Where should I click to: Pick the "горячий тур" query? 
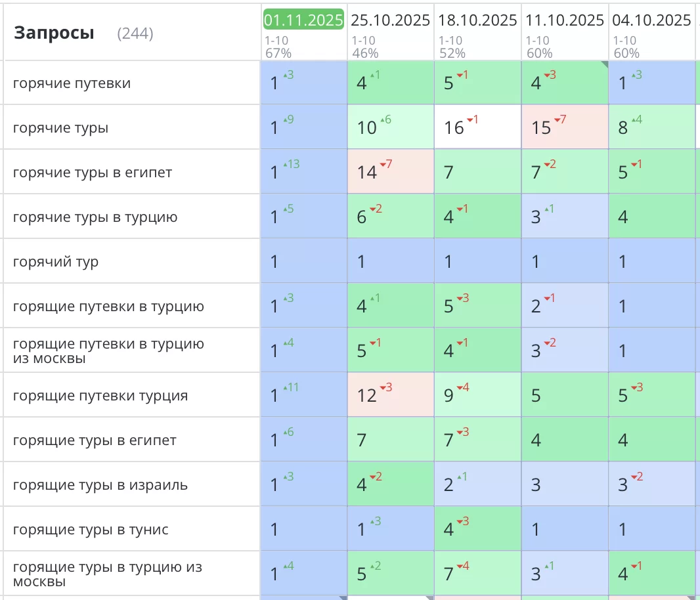coord(56,262)
